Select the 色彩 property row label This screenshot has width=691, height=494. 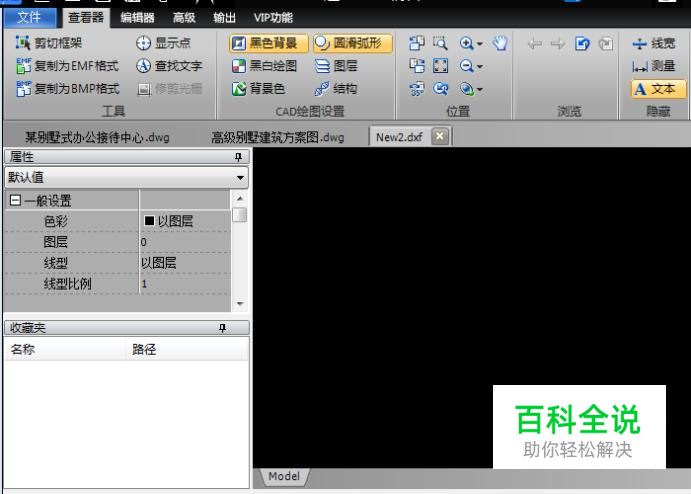tap(56, 221)
